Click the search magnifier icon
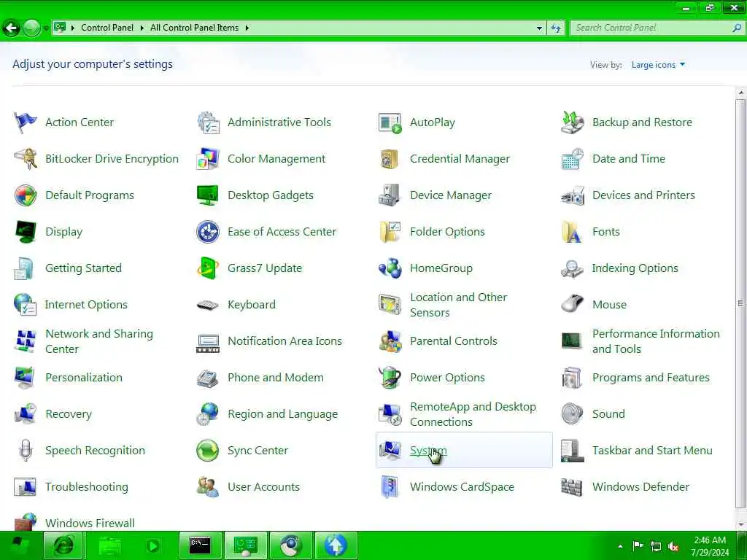Screen dimensions: 747x560 [x=737, y=28]
